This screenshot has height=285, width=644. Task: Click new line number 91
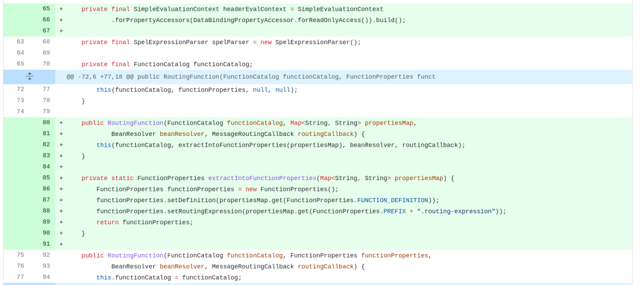click(46, 244)
